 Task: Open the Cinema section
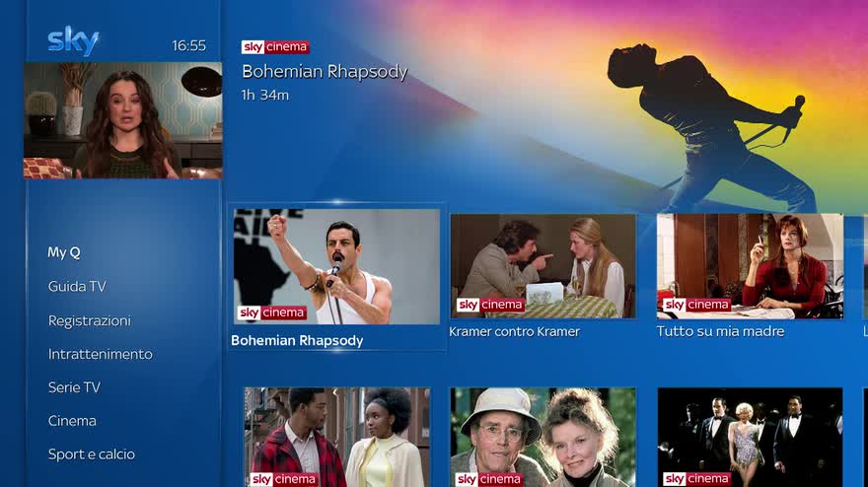click(72, 421)
